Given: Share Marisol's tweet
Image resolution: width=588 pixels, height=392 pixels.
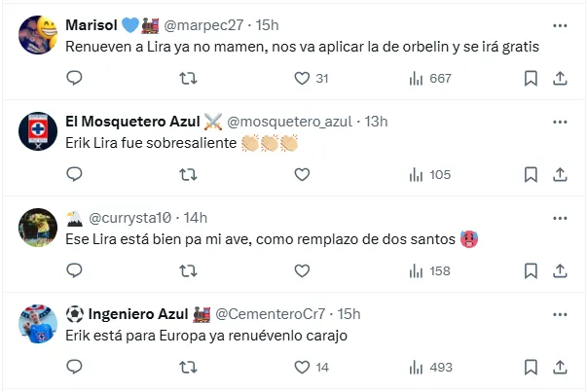Looking at the screenshot, I should [x=561, y=79].
